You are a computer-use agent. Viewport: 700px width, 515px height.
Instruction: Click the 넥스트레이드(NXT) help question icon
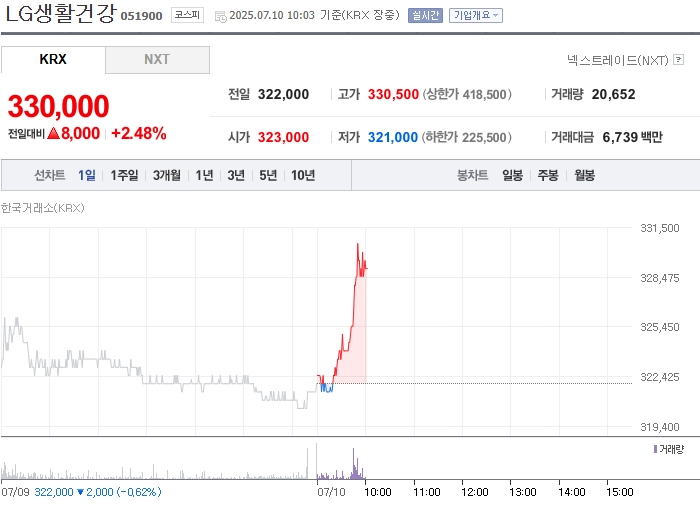point(679,59)
